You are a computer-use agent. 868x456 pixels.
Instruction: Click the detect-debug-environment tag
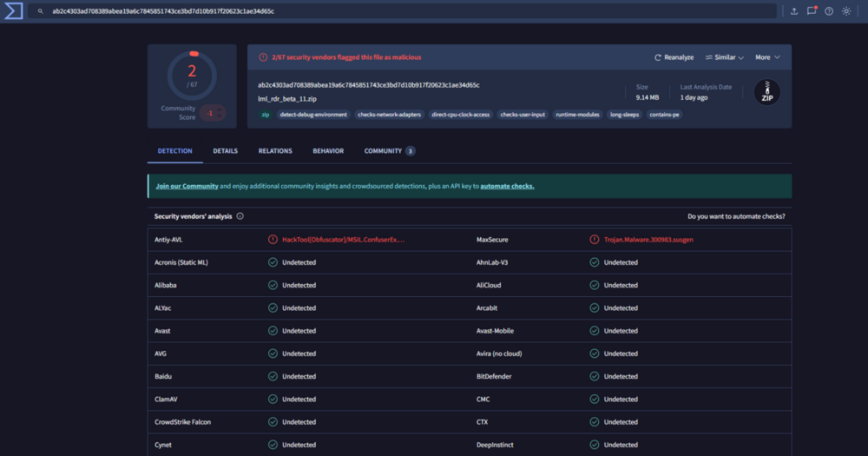(313, 115)
